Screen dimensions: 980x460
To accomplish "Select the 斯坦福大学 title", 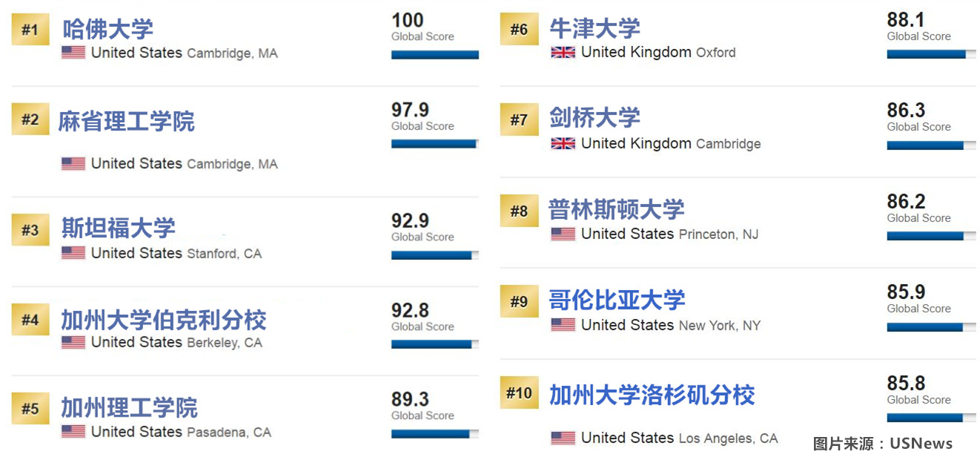I will coord(119,228).
